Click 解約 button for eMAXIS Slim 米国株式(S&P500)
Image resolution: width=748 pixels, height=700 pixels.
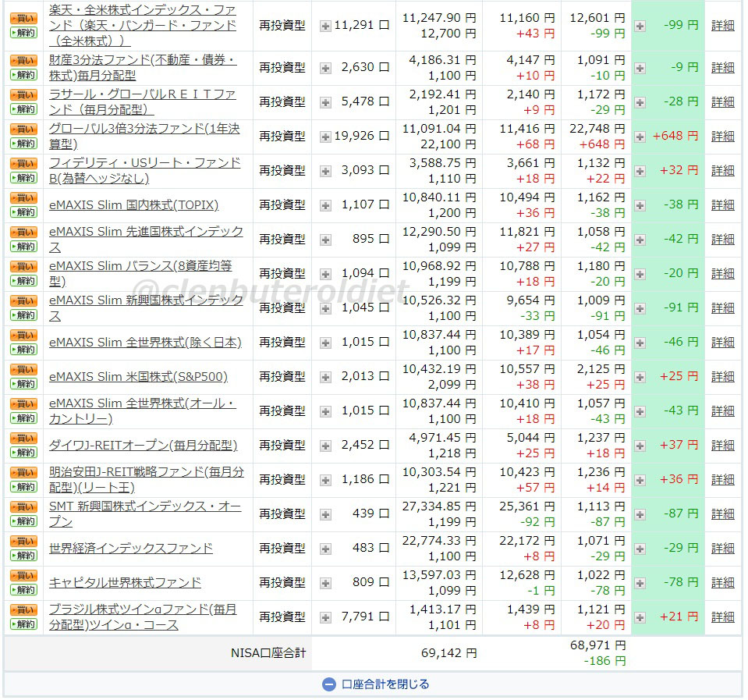(24, 384)
